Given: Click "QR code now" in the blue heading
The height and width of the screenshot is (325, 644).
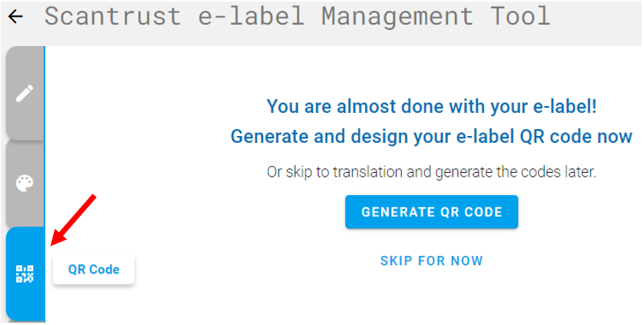Looking at the screenshot, I should 576,136.
